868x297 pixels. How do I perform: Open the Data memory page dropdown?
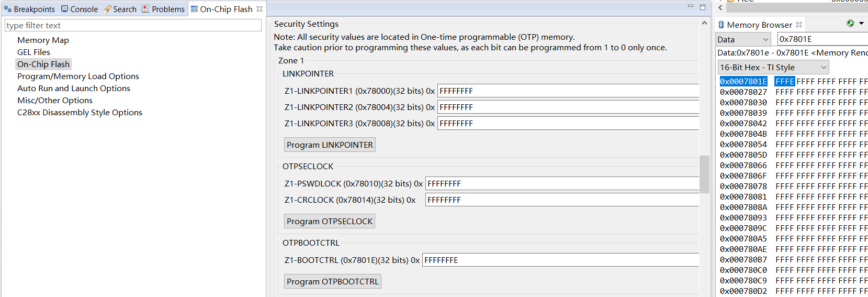click(x=743, y=39)
